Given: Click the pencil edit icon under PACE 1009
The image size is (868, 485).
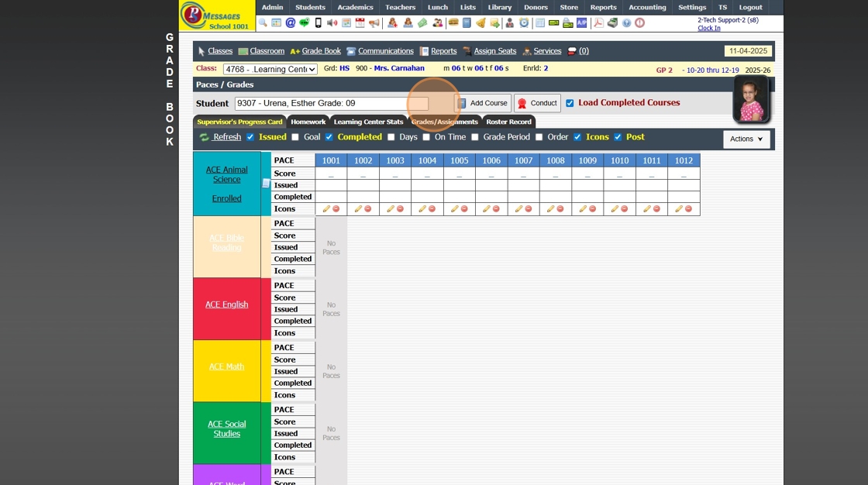Looking at the screenshot, I should (x=583, y=208).
